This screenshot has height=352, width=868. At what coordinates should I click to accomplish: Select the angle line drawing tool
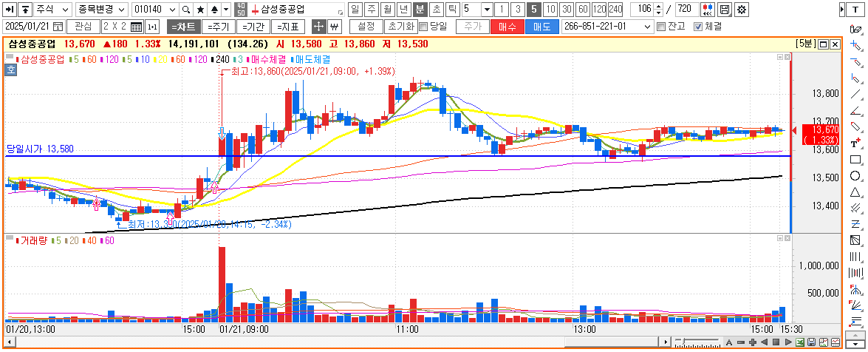(856, 111)
